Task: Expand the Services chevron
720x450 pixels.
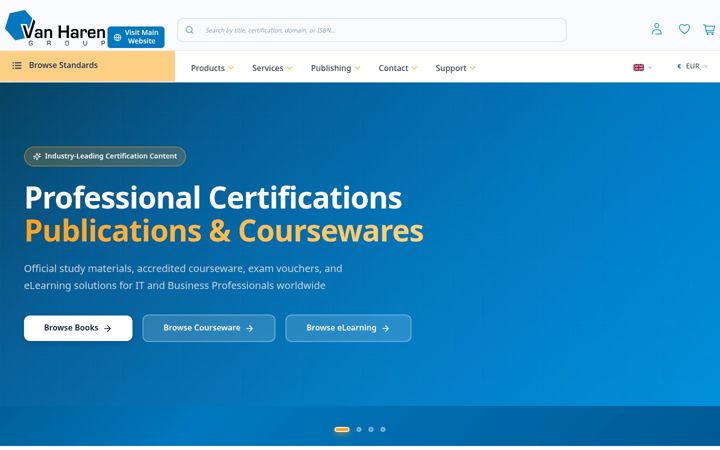Action: [x=289, y=68]
